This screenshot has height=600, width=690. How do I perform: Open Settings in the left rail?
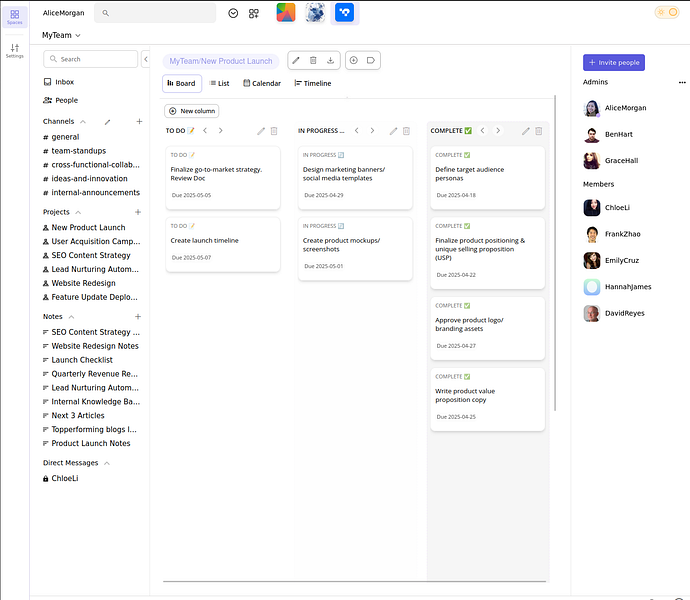pyautogui.click(x=15, y=51)
